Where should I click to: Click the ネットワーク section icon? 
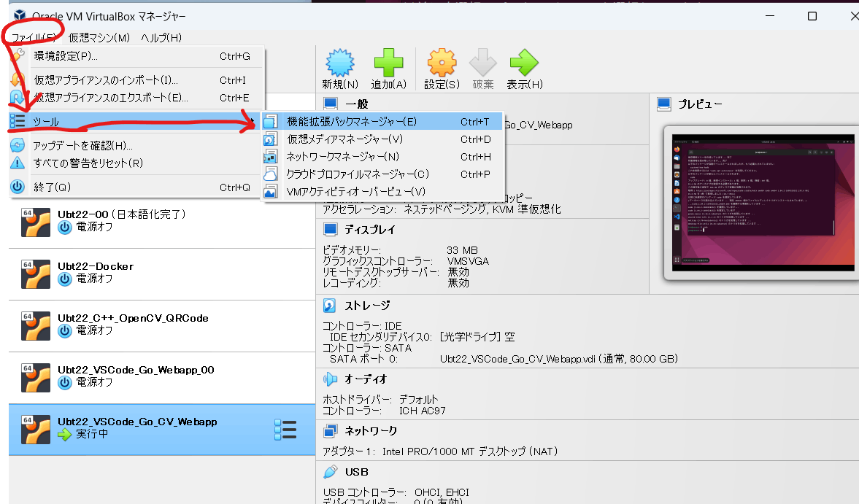pos(331,430)
